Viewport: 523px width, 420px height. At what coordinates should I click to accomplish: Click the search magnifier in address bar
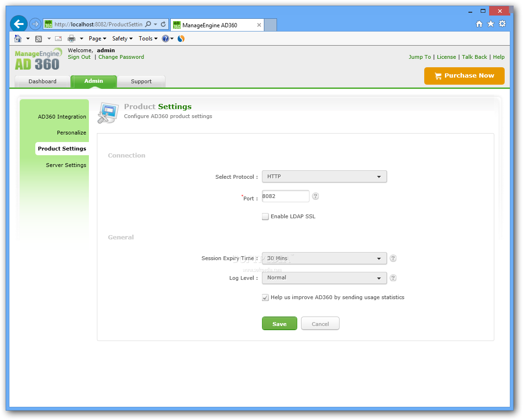point(148,24)
